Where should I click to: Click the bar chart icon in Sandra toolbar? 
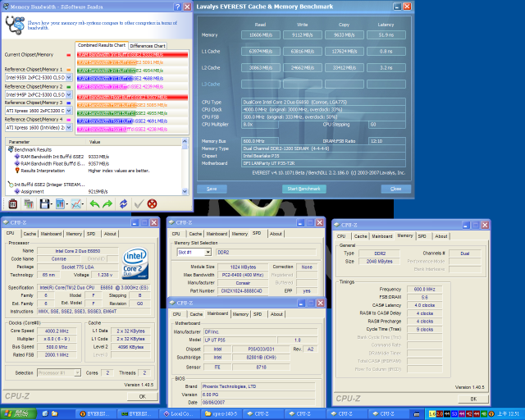click(x=60, y=203)
